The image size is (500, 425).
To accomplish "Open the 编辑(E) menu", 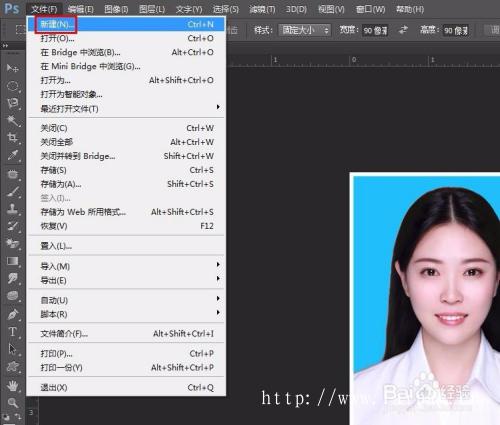I will point(80,9).
